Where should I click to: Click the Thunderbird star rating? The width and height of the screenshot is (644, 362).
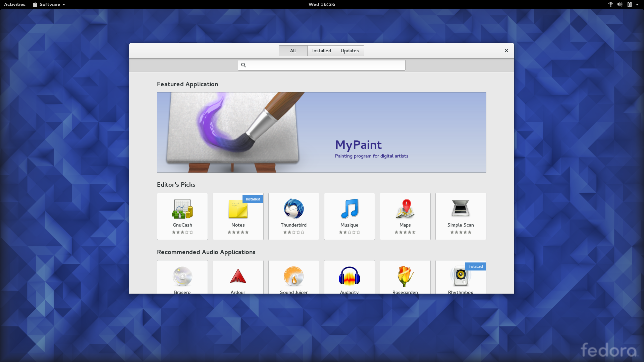tap(293, 232)
